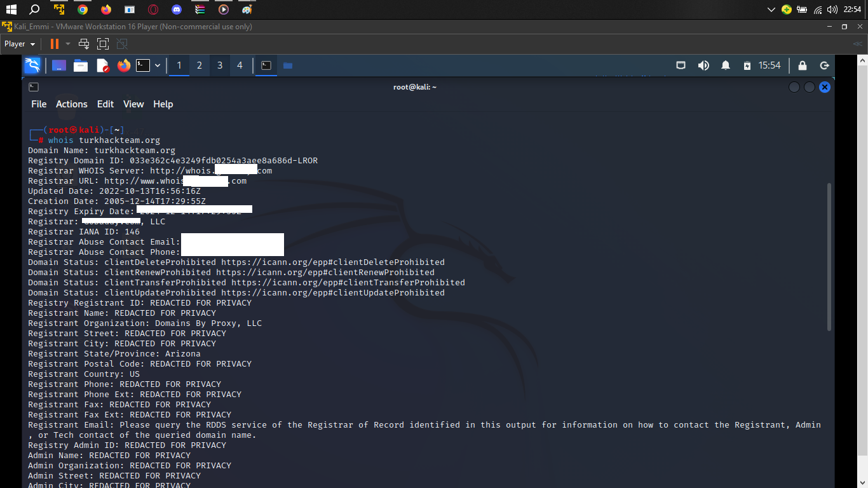This screenshot has width=868, height=488.
Task: Click the VMware Unity mode icon
Action: (x=122, y=44)
